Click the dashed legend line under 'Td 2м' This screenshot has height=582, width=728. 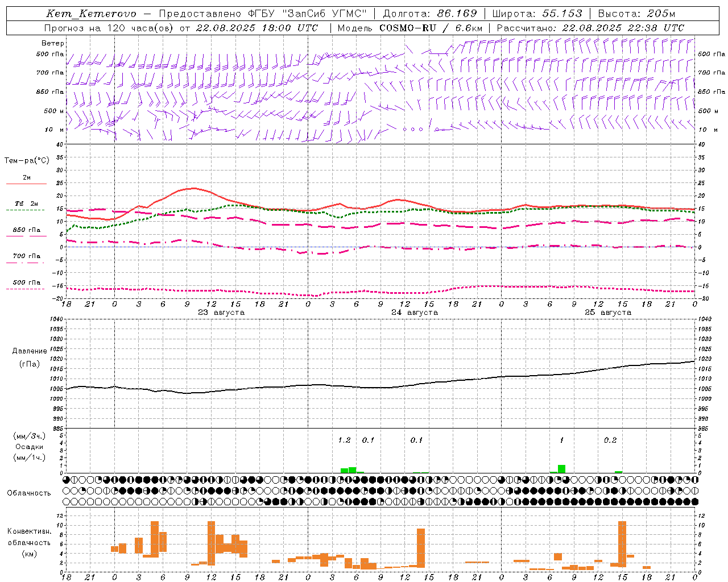[x=26, y=210]
